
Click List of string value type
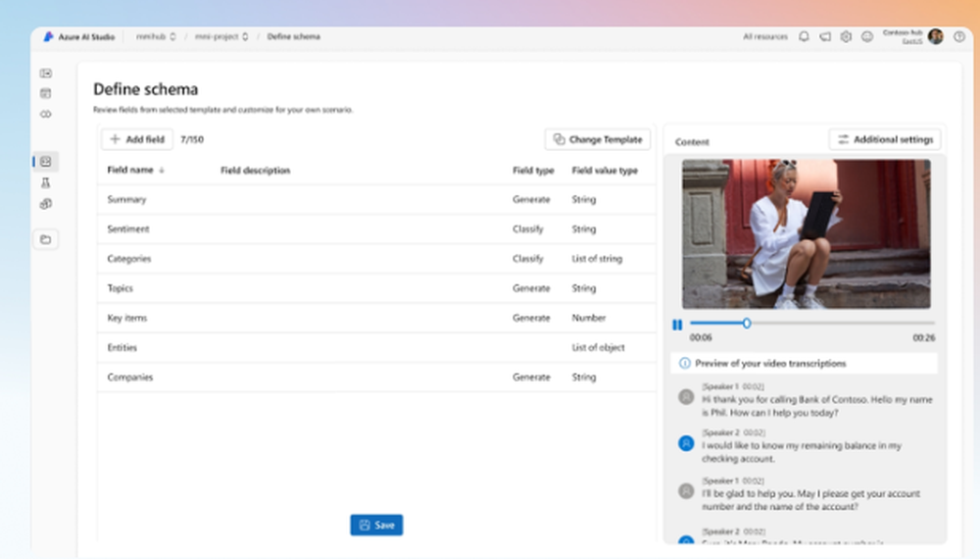click(x=597, y=259)
